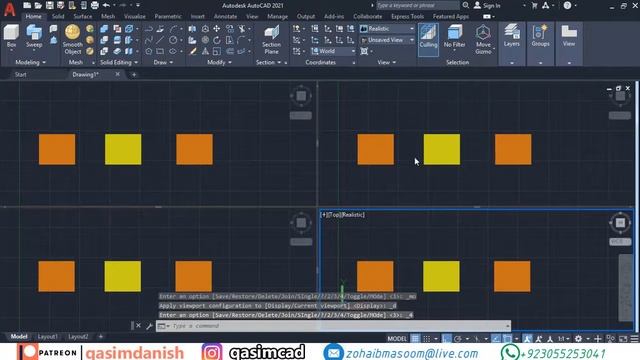Expand the Modify panel

[x=219, y=62]
